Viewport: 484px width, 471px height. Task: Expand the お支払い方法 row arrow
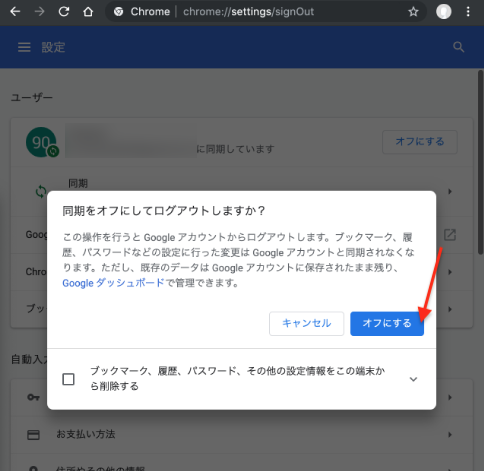(x=450, y=434)
